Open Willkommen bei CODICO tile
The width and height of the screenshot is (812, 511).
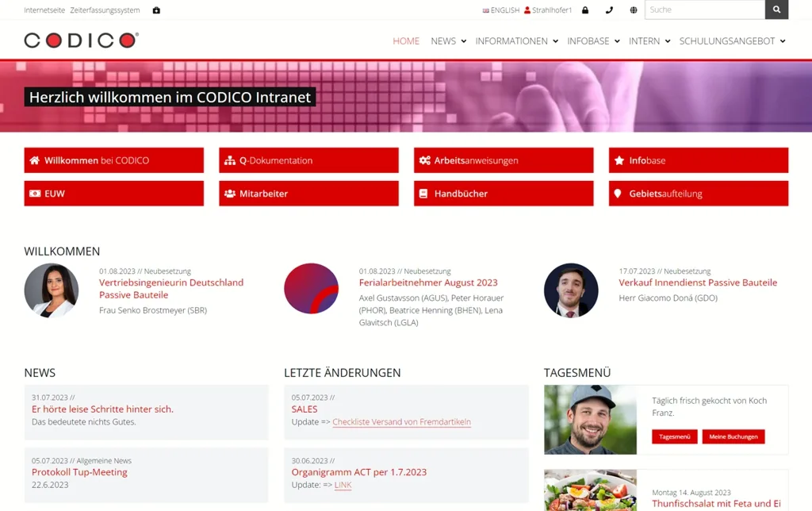click(114, 160)
